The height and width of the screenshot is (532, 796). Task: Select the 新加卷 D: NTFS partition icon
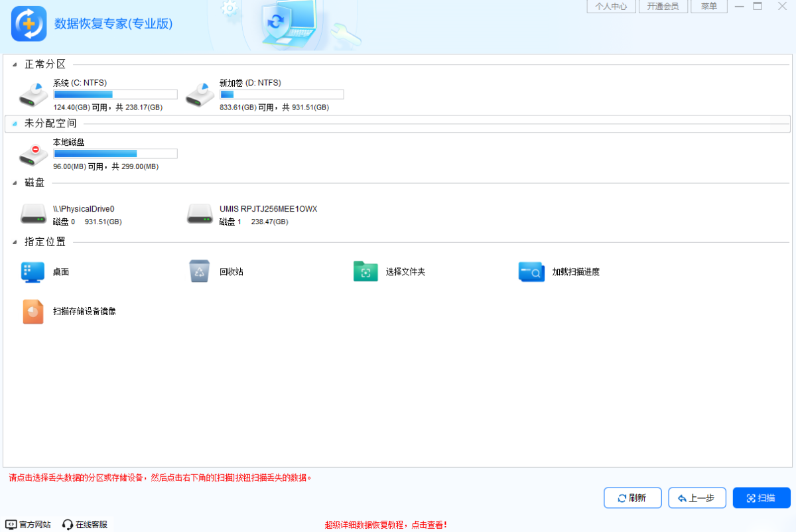pyautogui.click(x=199, y=94)
